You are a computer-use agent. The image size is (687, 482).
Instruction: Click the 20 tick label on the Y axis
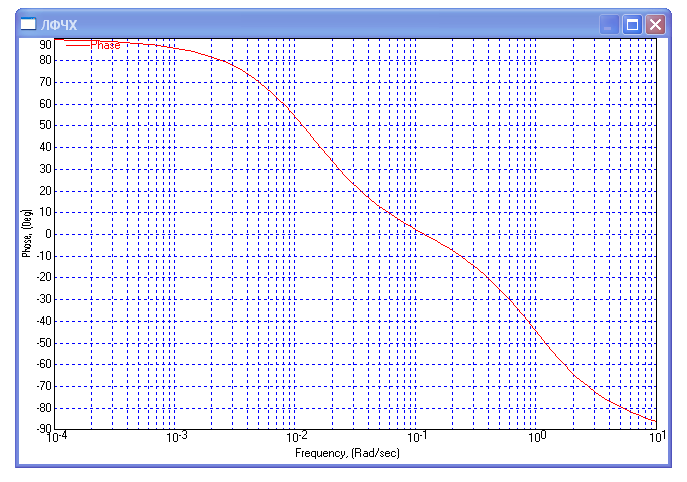pos(45,191)
